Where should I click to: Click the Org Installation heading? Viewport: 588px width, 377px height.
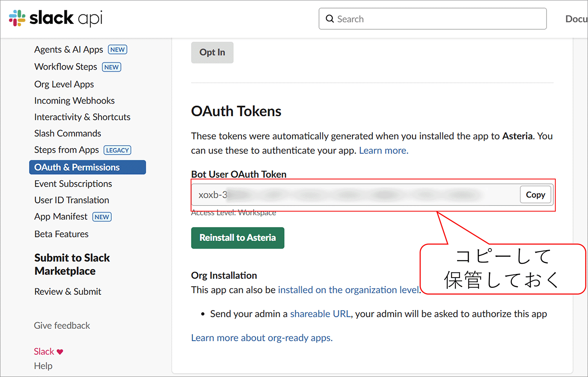[x=224, y=276]
